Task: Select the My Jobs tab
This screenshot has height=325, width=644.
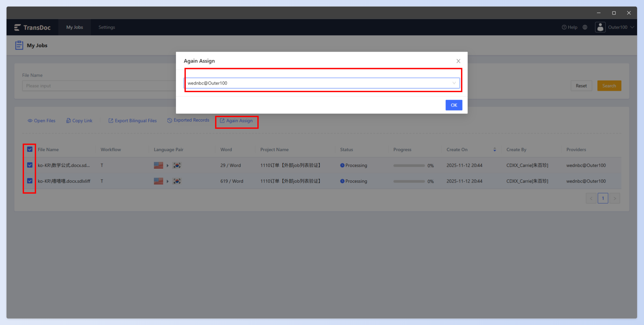Action: 75,27
